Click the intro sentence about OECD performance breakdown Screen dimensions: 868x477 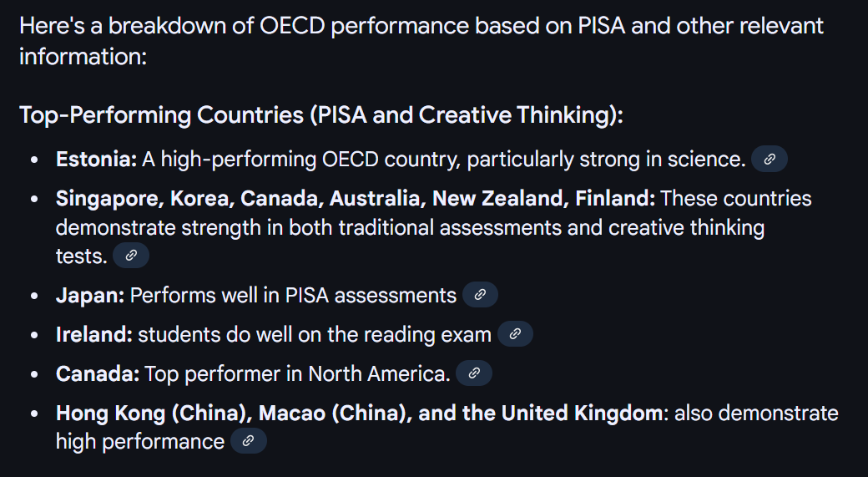(421, 41)
